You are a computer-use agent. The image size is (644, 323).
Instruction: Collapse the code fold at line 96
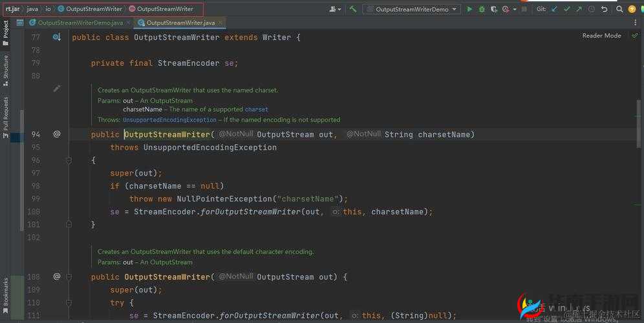(69, 160)
